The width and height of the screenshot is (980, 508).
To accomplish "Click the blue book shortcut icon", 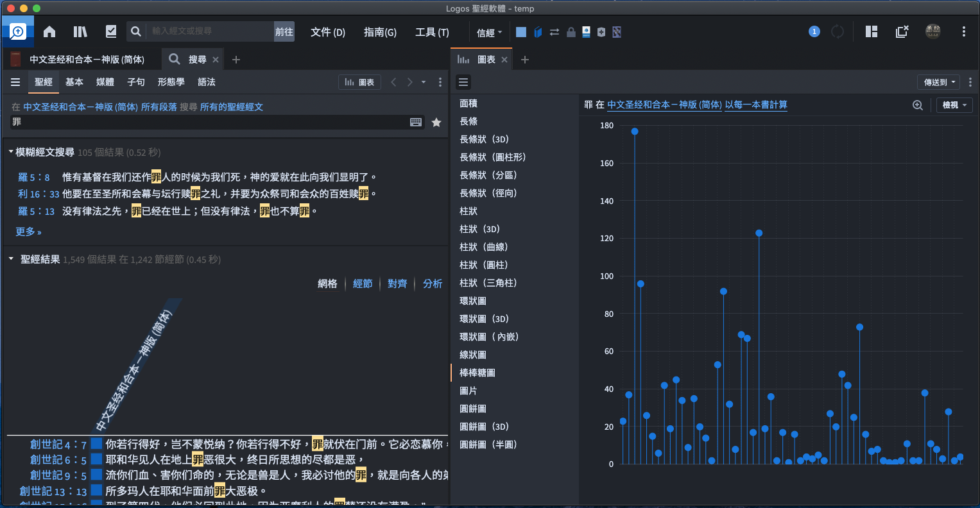I will click(538, 32).
